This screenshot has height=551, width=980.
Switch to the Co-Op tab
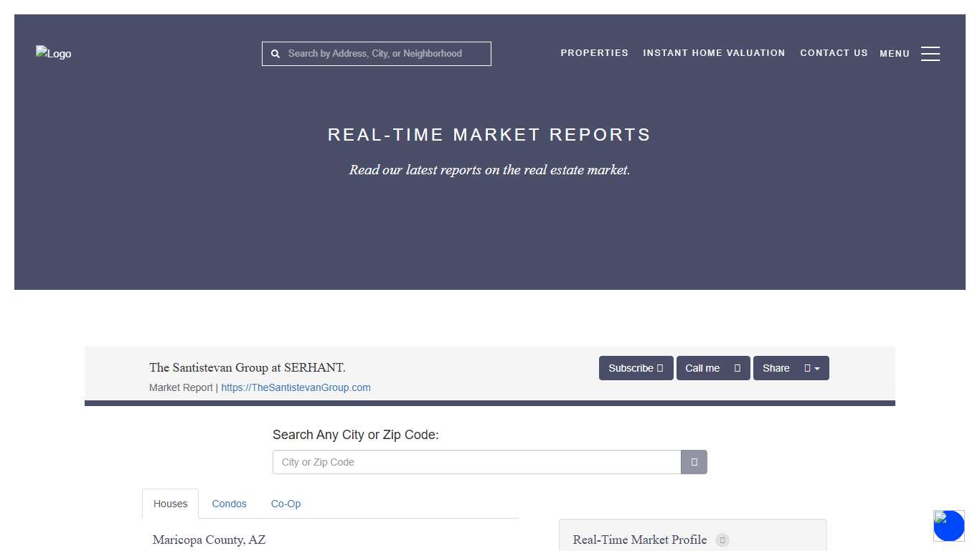tap(286, 504)
